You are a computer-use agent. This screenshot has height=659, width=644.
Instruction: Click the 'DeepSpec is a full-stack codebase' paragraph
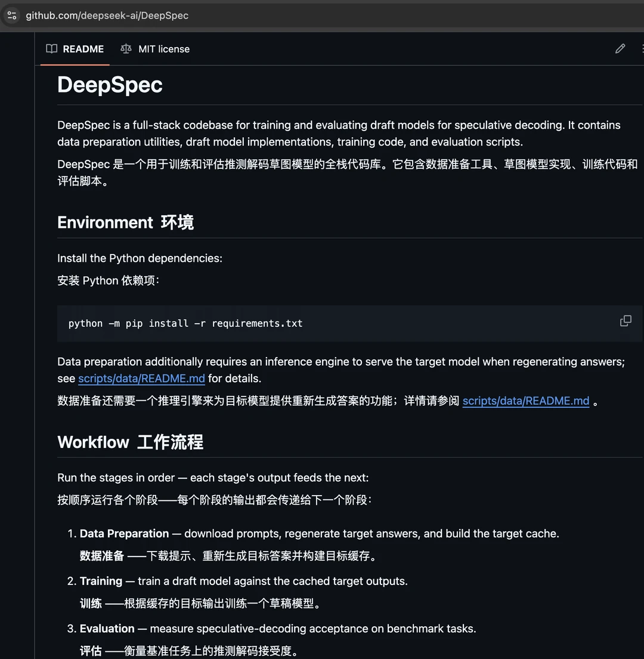[339, 133]
